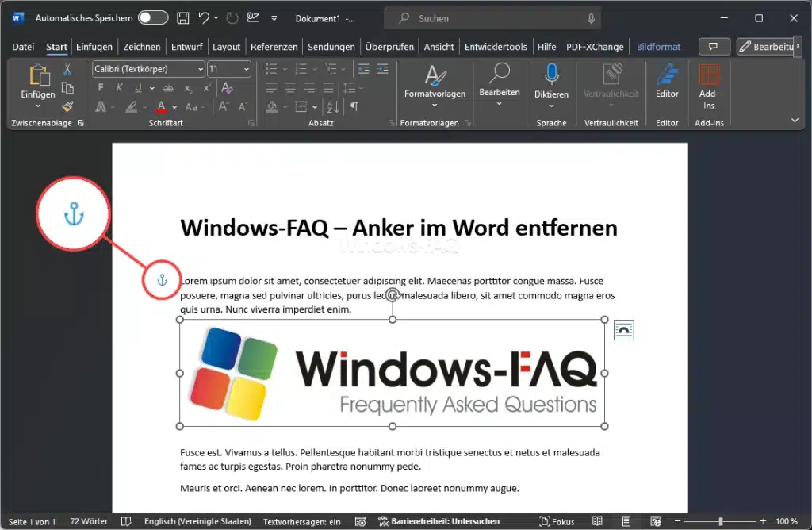Apply the text highlight color pen
The width and height of the screenshot is (812, 530).
132,107
